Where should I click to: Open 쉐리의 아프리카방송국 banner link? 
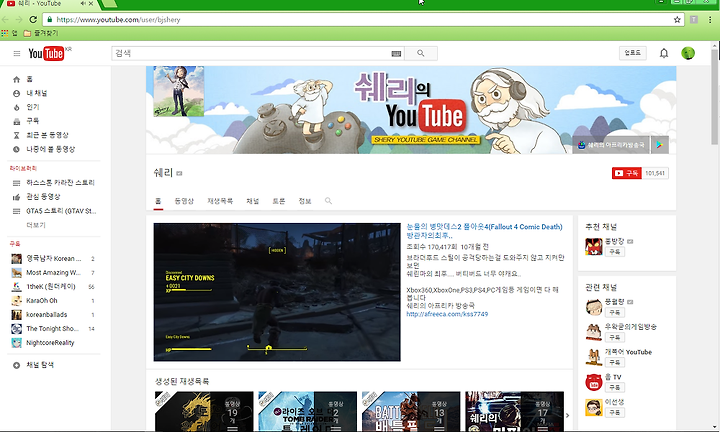[611, 145]
